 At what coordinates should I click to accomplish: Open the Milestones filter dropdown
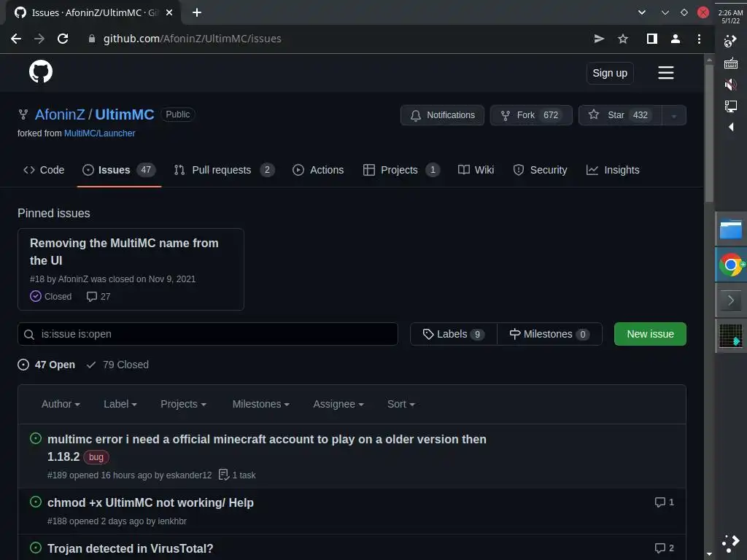261,404
